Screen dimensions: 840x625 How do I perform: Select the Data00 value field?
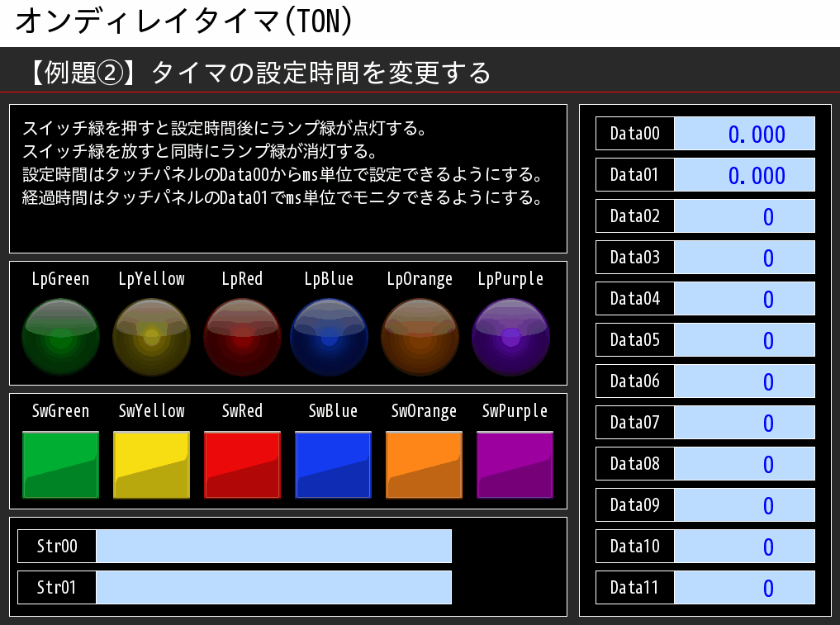tap(744, 134)
